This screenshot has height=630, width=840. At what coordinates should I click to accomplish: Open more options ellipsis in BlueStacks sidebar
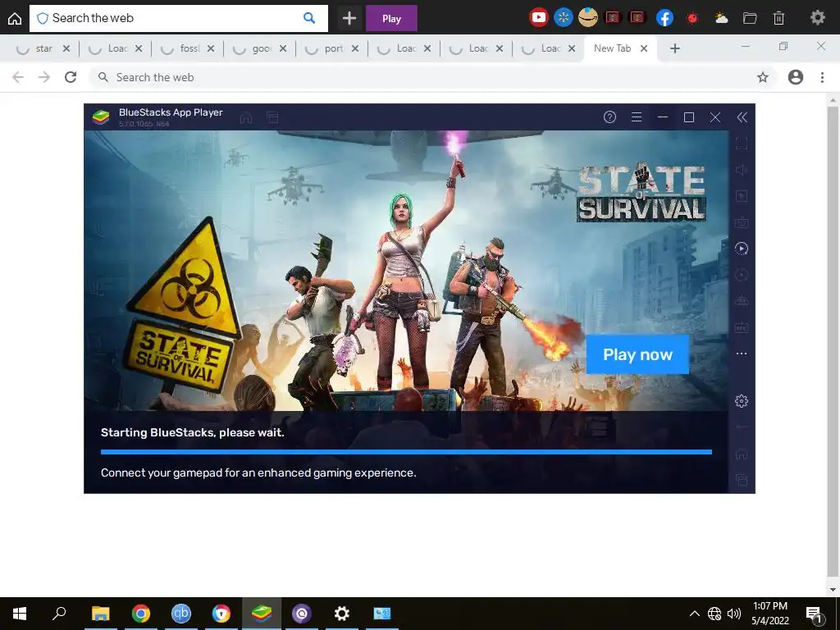pyautogui.click(x=742, y=354)
